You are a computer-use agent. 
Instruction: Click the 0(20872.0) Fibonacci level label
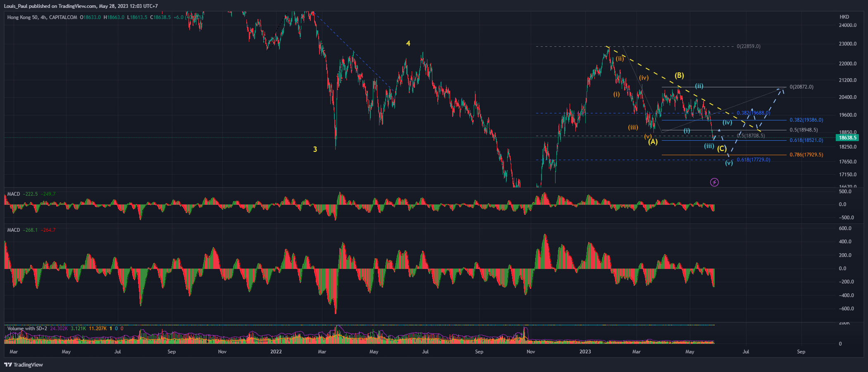click(801, 87)
